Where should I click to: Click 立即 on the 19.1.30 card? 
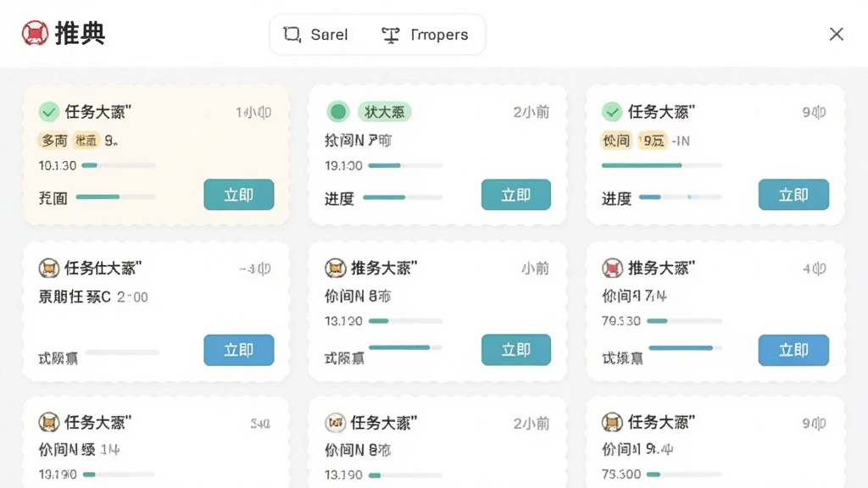[x=516, y=195]
